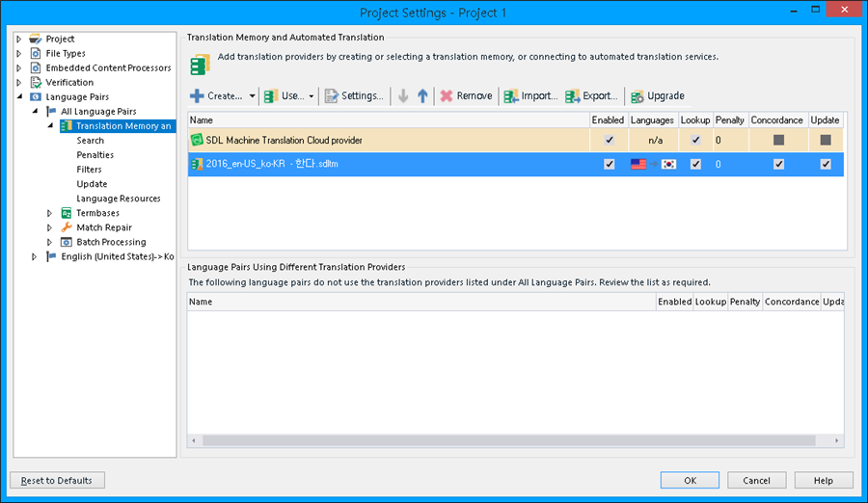Click the Use translation provider icon

(271, 95)
